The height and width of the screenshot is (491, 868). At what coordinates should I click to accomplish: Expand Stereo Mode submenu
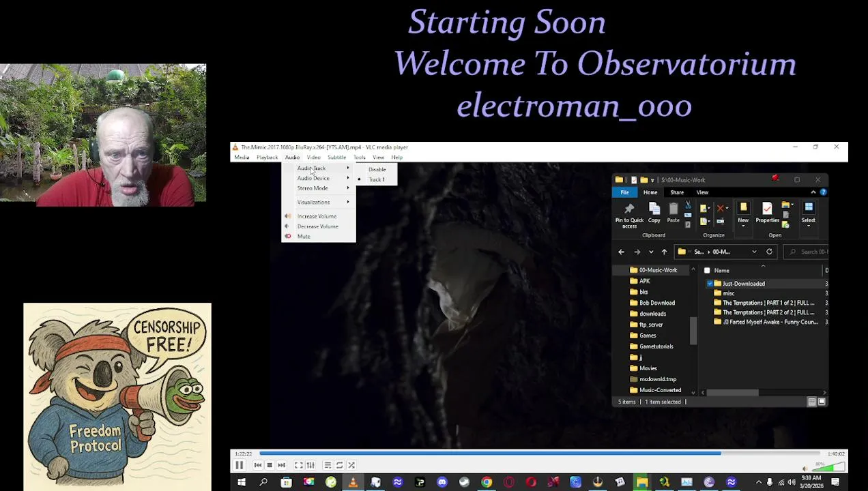click(x=319, y=188)
